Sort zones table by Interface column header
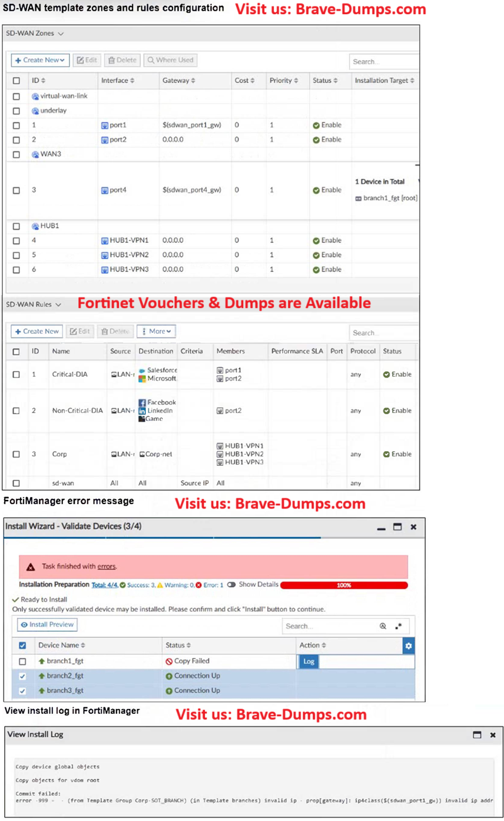 click(x=118, y=81)
